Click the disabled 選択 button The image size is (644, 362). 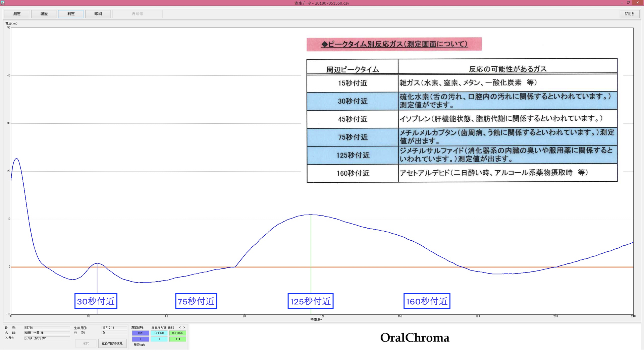[x=86, y=343]
